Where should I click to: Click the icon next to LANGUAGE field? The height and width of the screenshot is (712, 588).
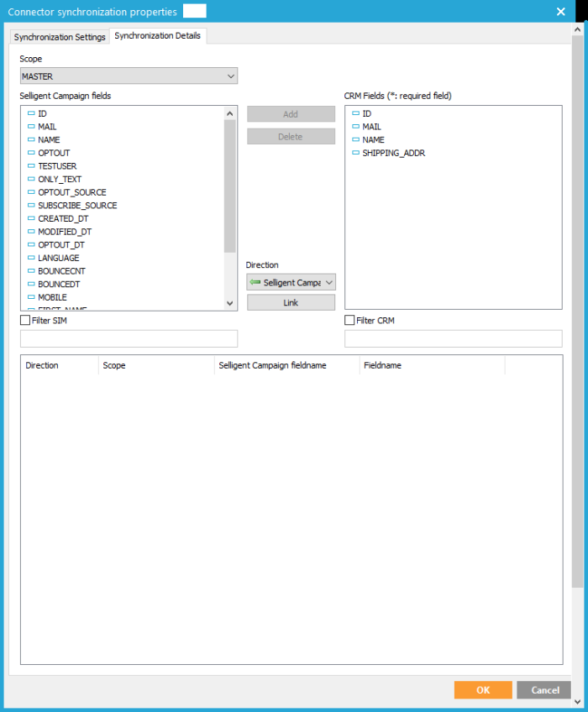tap(31, 258)
